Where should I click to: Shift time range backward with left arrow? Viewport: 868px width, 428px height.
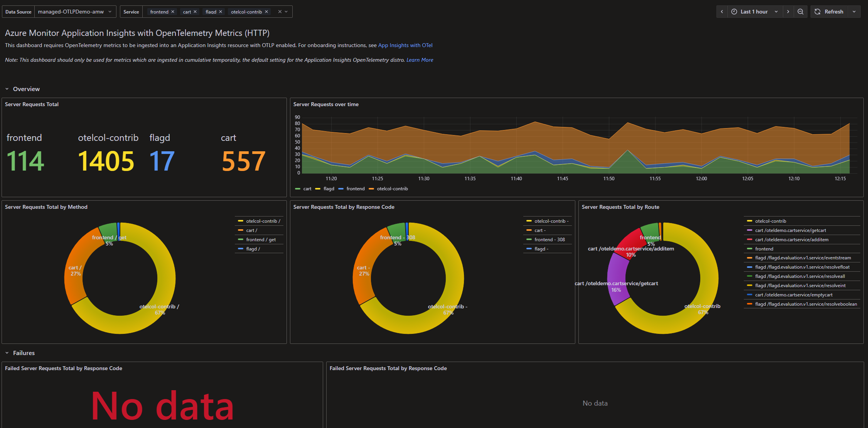[x=722, y=12]
